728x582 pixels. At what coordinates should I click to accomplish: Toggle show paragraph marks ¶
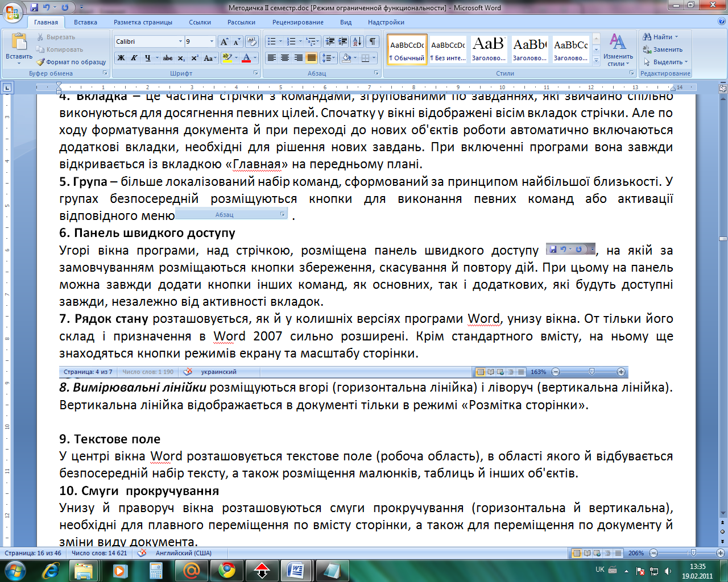[x=373, y=41]
